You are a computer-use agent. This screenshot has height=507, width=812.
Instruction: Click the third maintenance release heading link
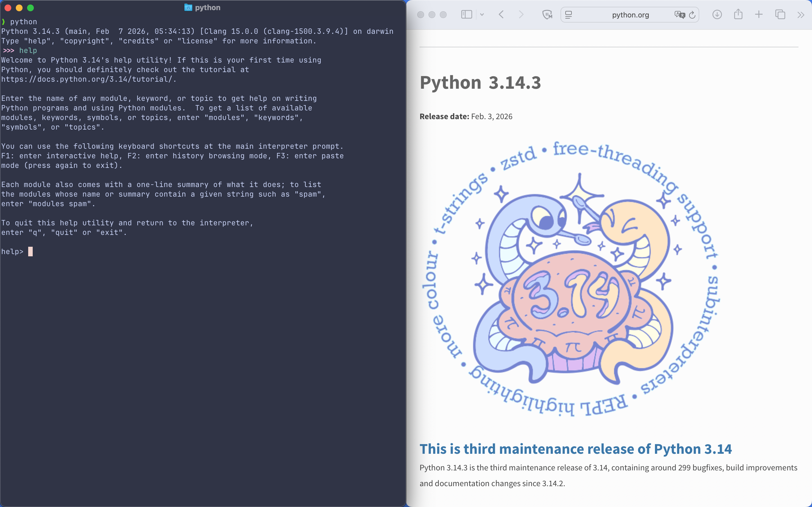(575, 449)
